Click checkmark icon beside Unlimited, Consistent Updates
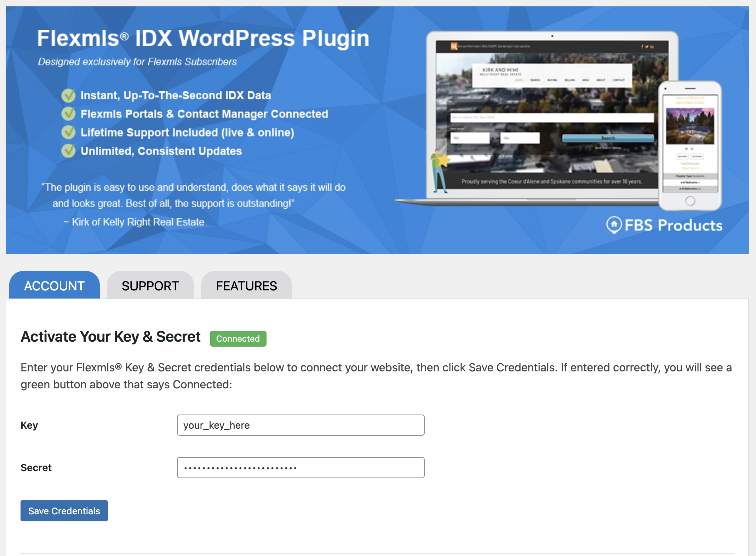 tap(68, 151)
